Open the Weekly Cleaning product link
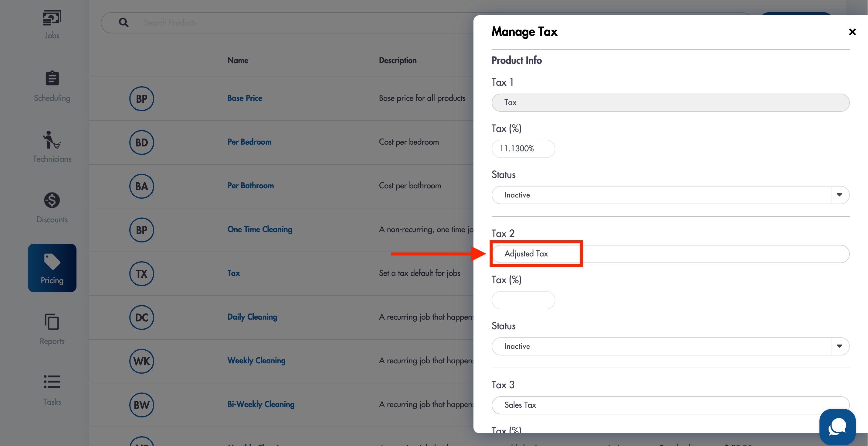868x446 pixels. point(256,361)
